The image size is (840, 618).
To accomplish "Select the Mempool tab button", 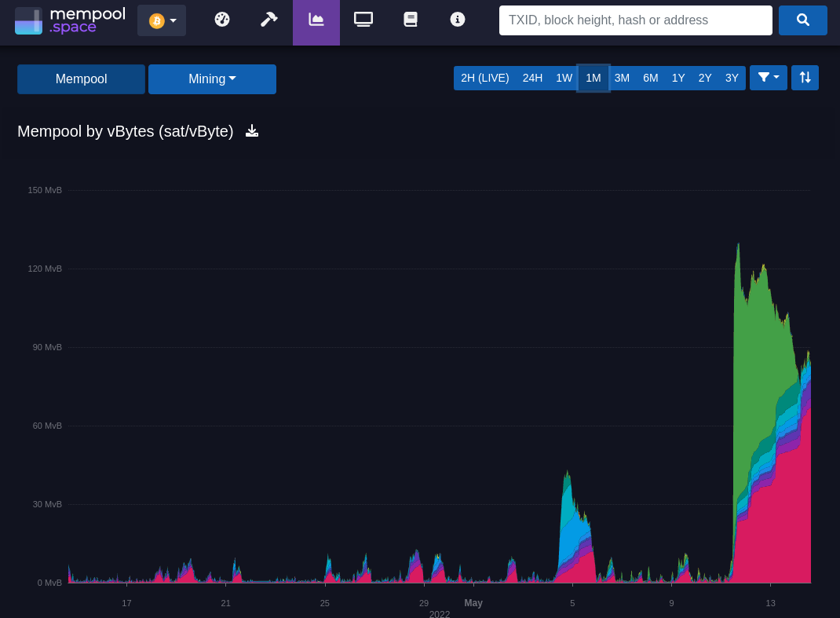I will 81,79.
